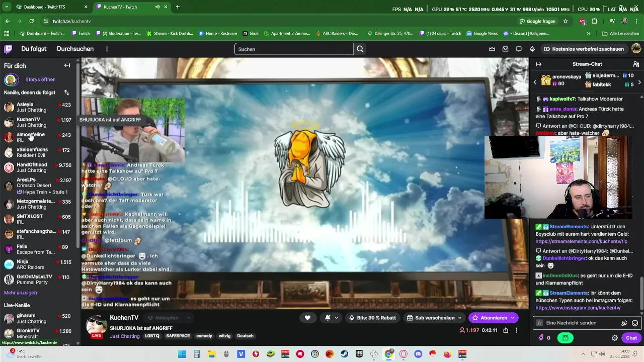Viewport: 644px width, 362px height.
Task: Collapse the Stream-Chat panel
Action: tap(538, 64)
